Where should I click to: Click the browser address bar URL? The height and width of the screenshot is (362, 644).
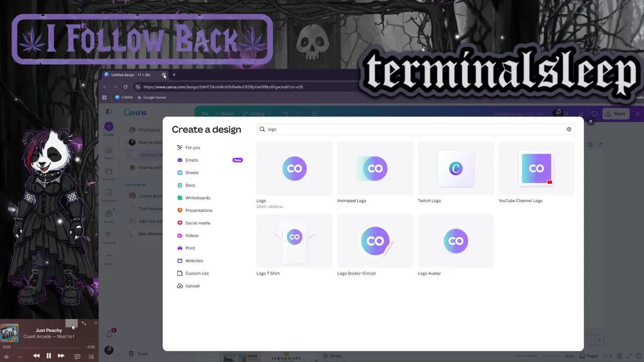point(223,86)
